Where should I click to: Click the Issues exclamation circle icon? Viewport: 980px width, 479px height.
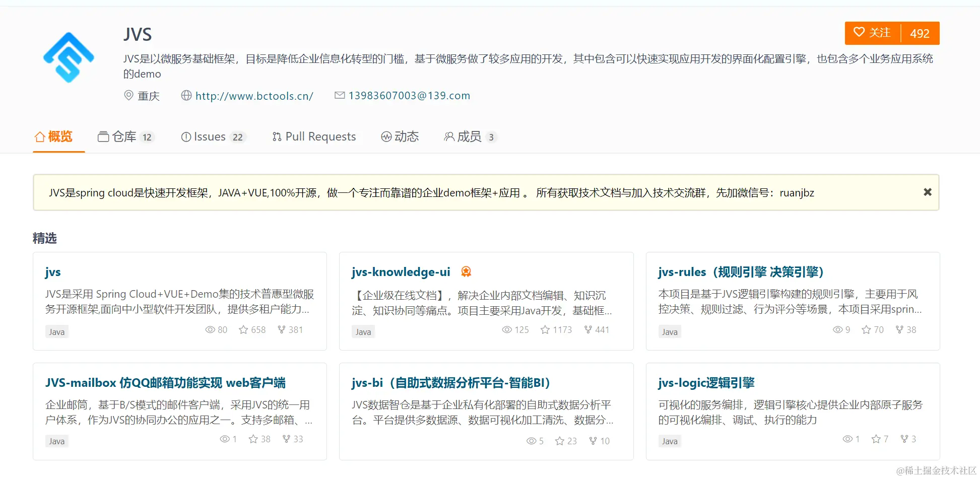point(186,137)
